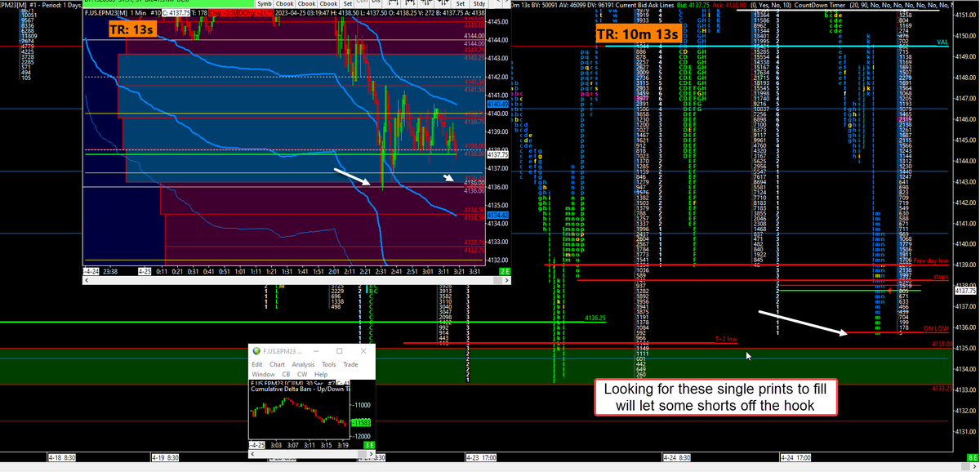Viewport: 980px width, 472px height.
Task: Click the orange 'TR: 13s' countdown label
Action: pyautogui.click(x=132, y=29)
